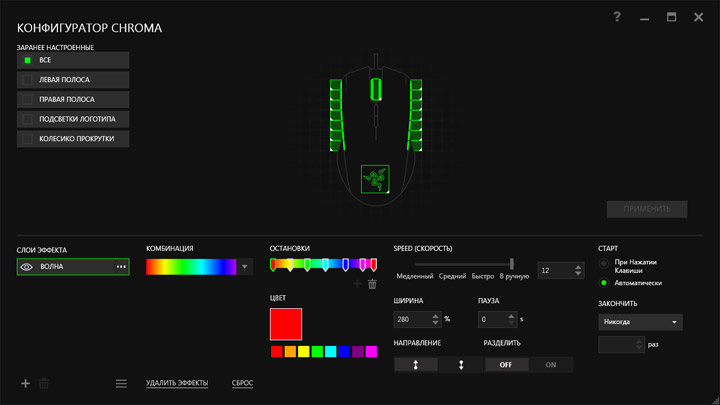This screenshot has height=405, width=720.
Task: Add a gradient stop plus icon
Action: [357, 284]
